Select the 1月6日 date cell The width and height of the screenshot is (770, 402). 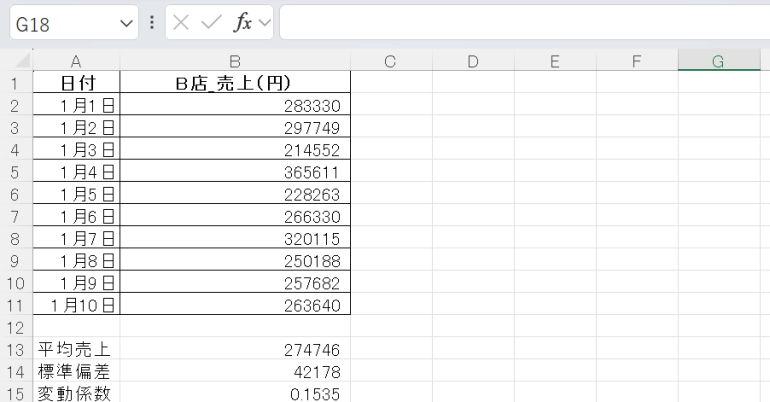point(77,216)
